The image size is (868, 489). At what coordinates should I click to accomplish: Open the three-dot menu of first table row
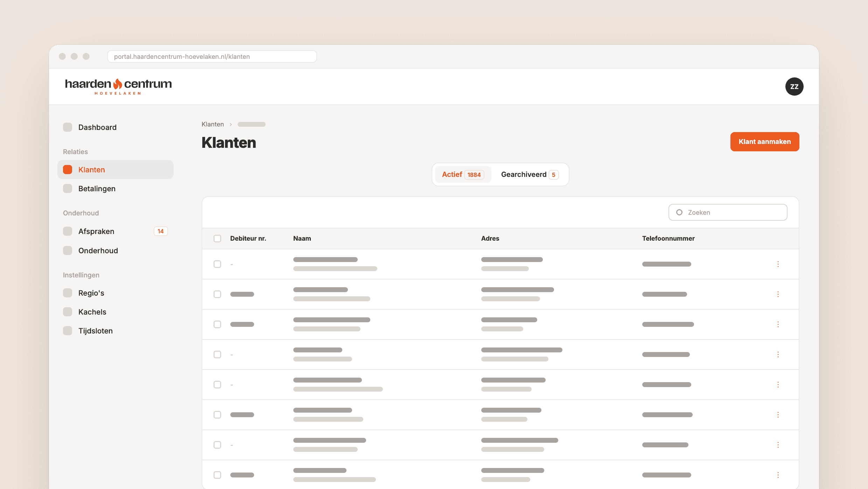(x=778, y=264)
